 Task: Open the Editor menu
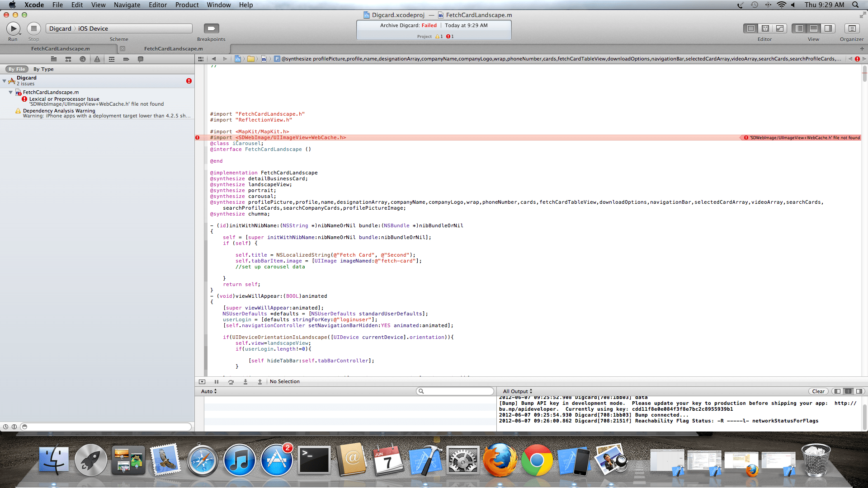click(158, 5)
